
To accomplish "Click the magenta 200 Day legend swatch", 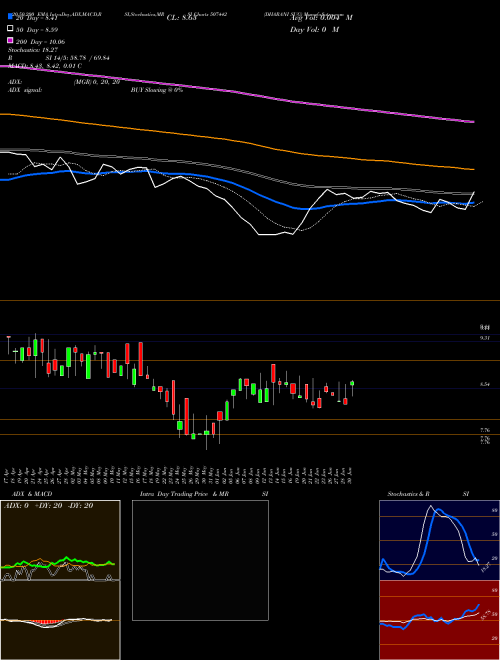I will [11, 41].
